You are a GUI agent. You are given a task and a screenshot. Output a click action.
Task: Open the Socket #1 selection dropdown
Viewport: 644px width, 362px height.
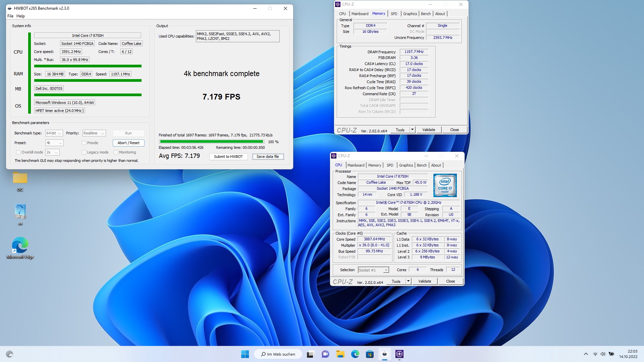tap(373, 270)
